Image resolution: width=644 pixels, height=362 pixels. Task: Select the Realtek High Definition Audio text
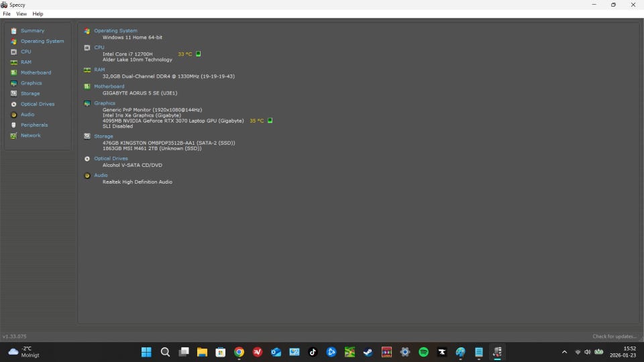coord(138,182)
